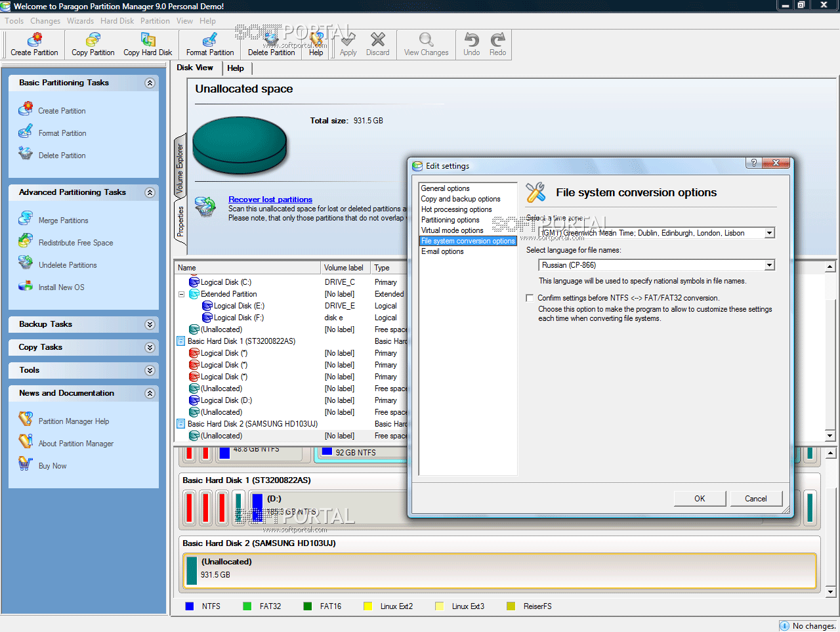The height and width of the screenshot is (632, 840).
Task: Select Basic Hard Disk 2 (SAMSUNG HD103UJ) row
Action: (252, 424)
